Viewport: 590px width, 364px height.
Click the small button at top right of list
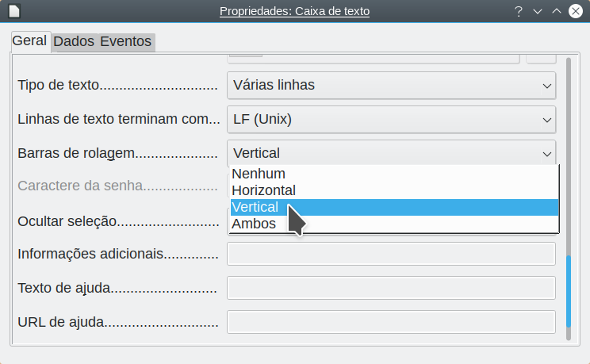pyautogui.click(x=541, y=59)
